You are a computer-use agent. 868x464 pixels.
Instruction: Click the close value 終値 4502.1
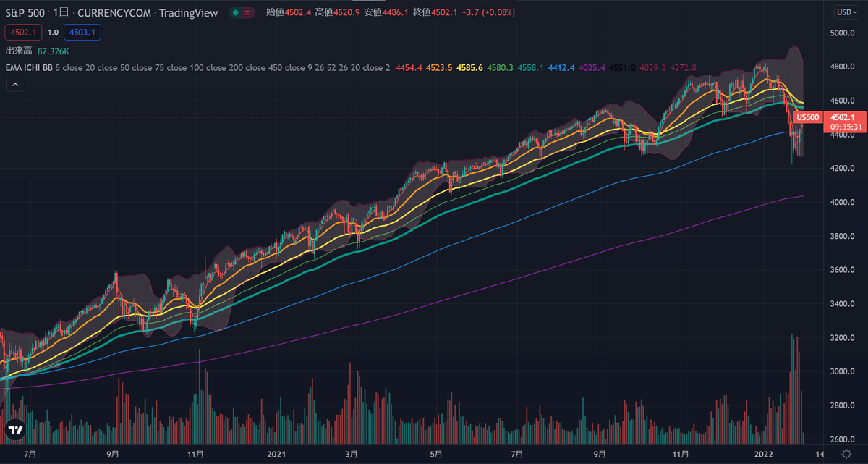435,12
